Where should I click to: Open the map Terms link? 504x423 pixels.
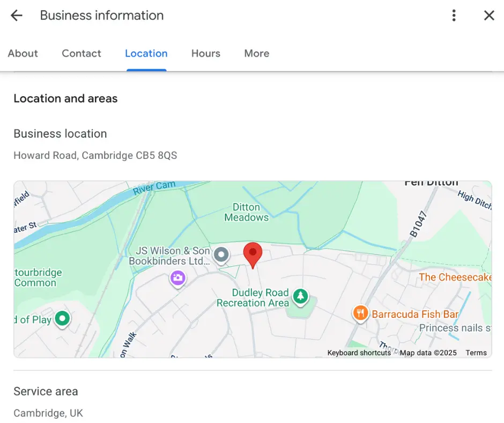[x=476, y=353]
